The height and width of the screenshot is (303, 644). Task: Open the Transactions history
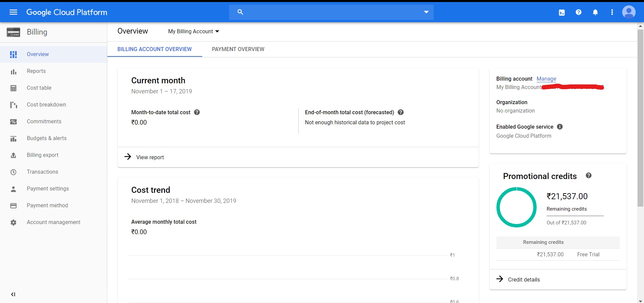tap(42, 172)
